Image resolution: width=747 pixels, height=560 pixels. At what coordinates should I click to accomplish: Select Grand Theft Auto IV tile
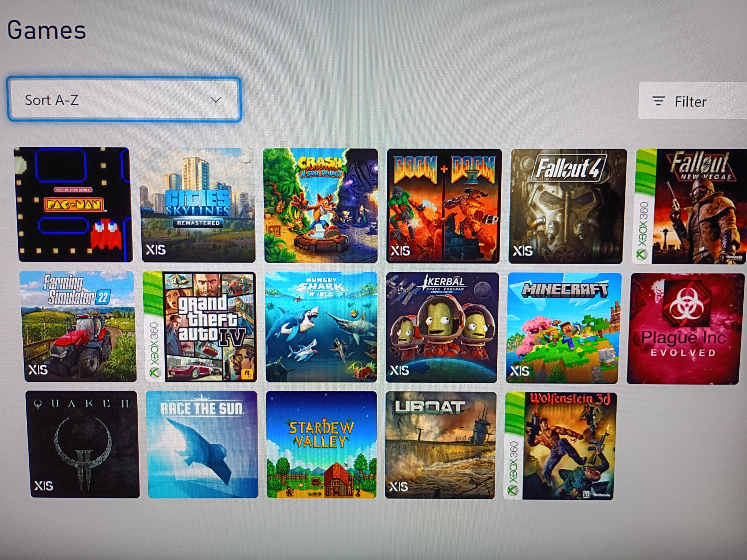point(201,327)
